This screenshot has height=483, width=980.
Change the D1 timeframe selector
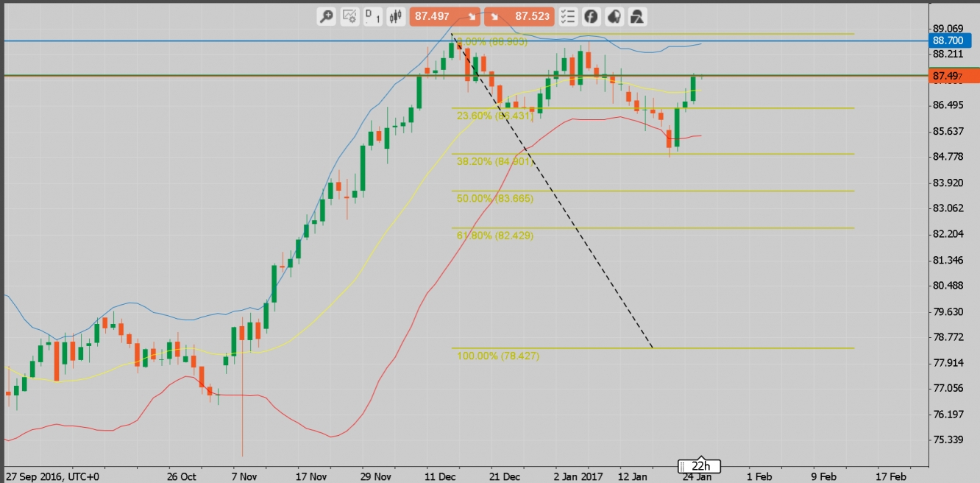[374, 16]
